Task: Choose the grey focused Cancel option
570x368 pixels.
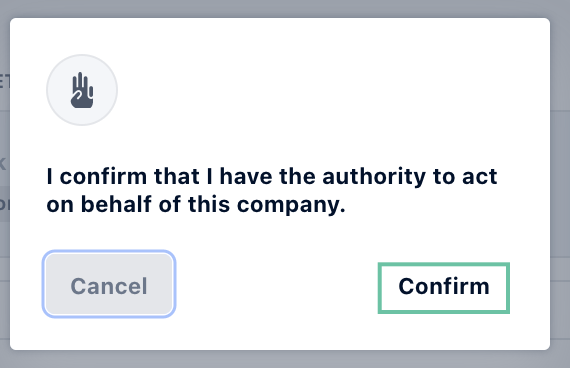Action: 109,284
